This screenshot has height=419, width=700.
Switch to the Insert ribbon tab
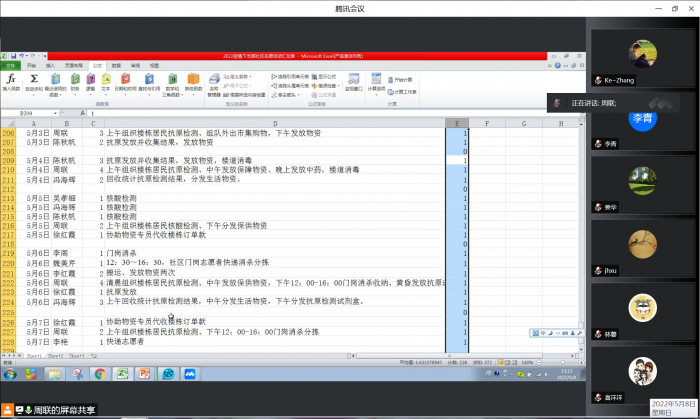(50, 66)
